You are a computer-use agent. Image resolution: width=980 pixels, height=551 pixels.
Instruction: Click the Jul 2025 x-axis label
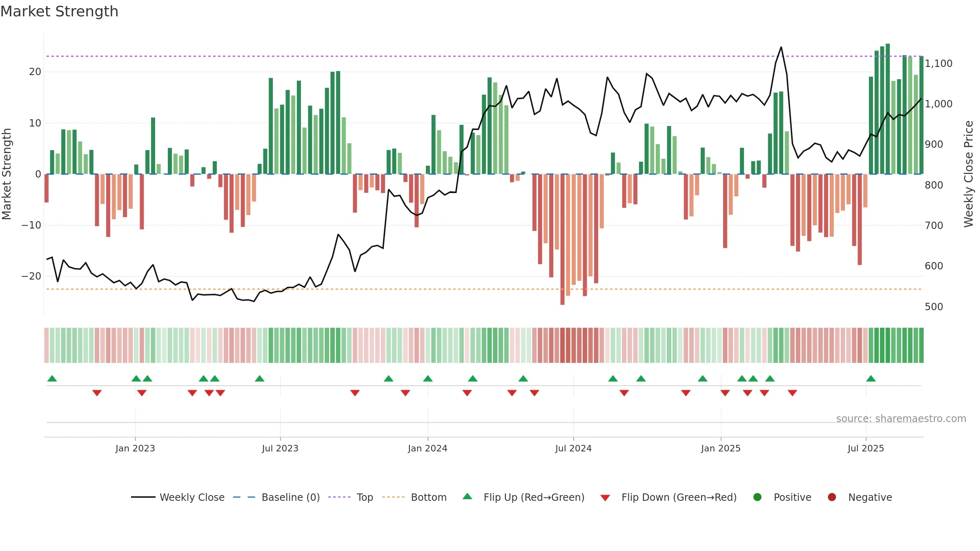(866, 448)
